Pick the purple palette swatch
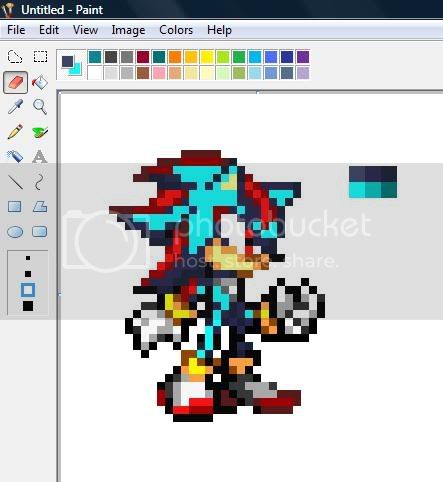 click(303, 57)
